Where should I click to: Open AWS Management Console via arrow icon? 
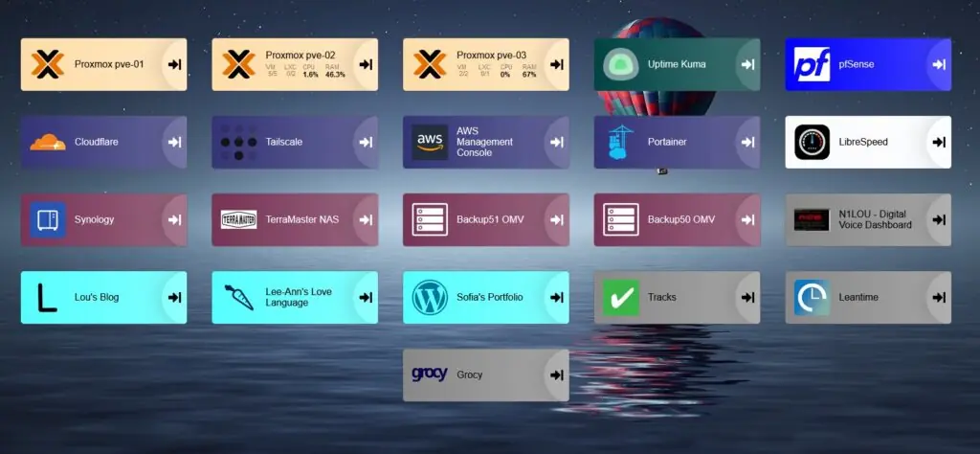pos(557,142)
